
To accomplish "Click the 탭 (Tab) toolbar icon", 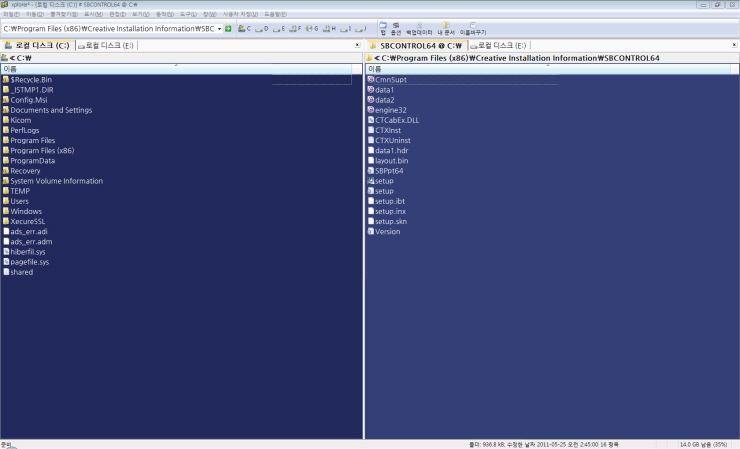I will coord(383,28).
